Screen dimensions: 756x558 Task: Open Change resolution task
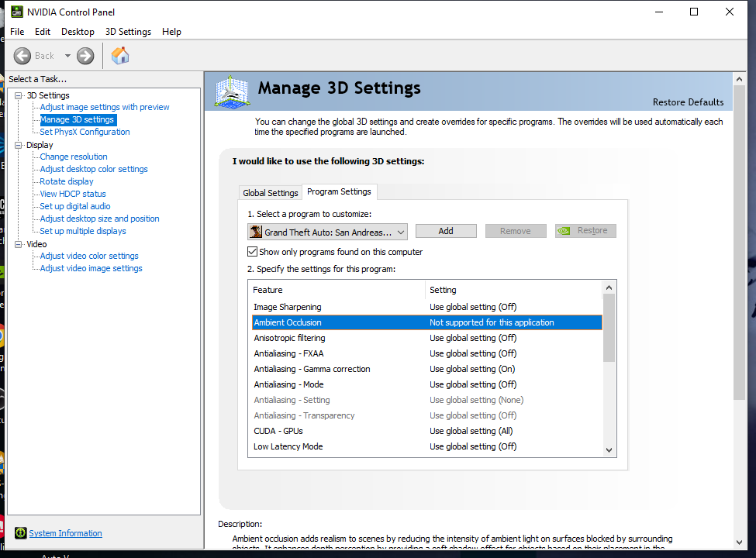tap(74, 157)
